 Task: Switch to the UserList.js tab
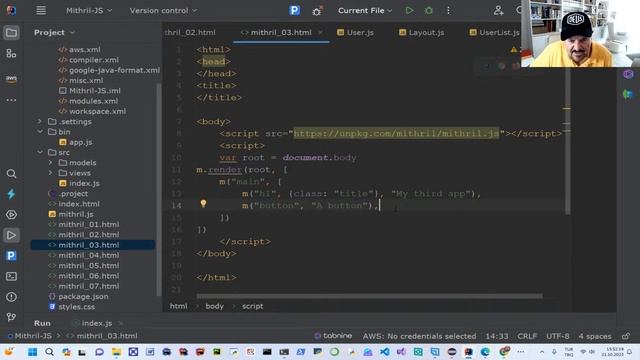pos(495,33)
